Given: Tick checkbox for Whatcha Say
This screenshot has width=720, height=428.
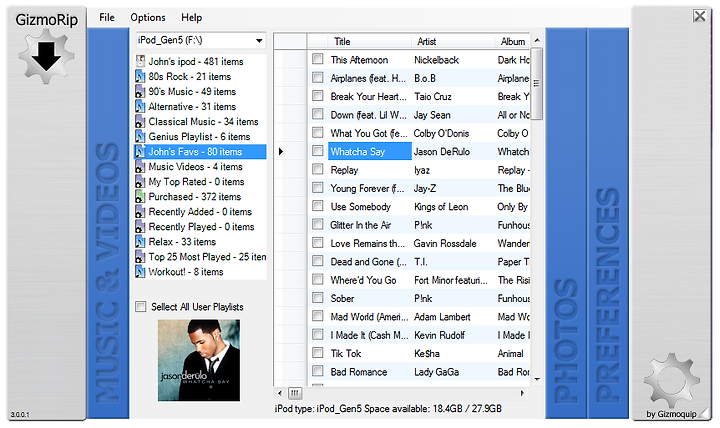Looking at the screenshot, I should coord(317,151).
